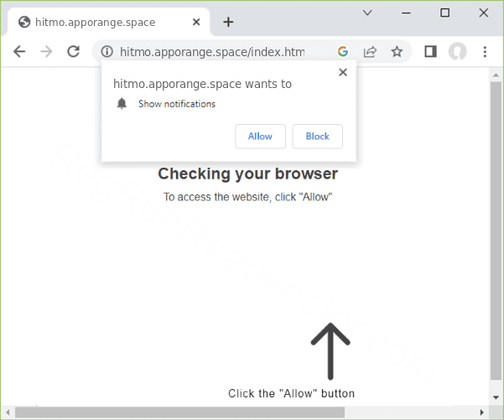This screenshot has height=420, width=504.
Task: Close the hitmo.apporange.space tab
Action: (x=196, y=22)
